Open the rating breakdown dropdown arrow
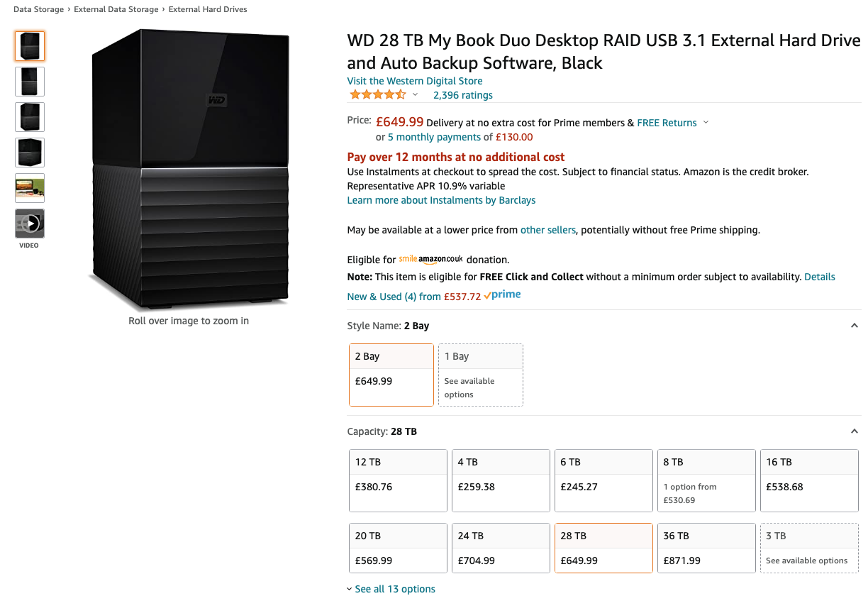Image resolution: width=868 pixels, height=596 pixels. (x=416, y=95)
